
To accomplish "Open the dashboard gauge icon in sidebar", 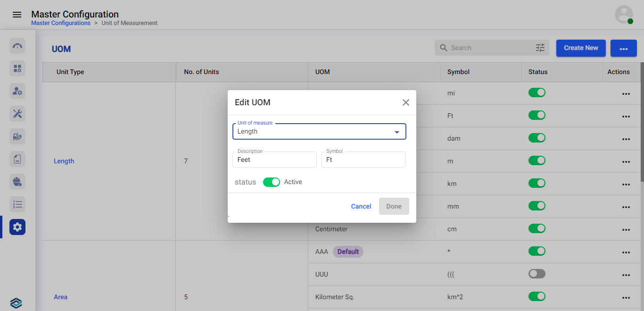I will [x=17, y=46].
